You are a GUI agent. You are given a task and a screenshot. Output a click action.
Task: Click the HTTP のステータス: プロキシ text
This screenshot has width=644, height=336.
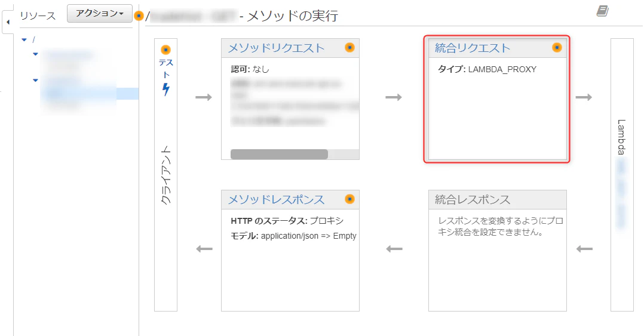pos(287,221)
